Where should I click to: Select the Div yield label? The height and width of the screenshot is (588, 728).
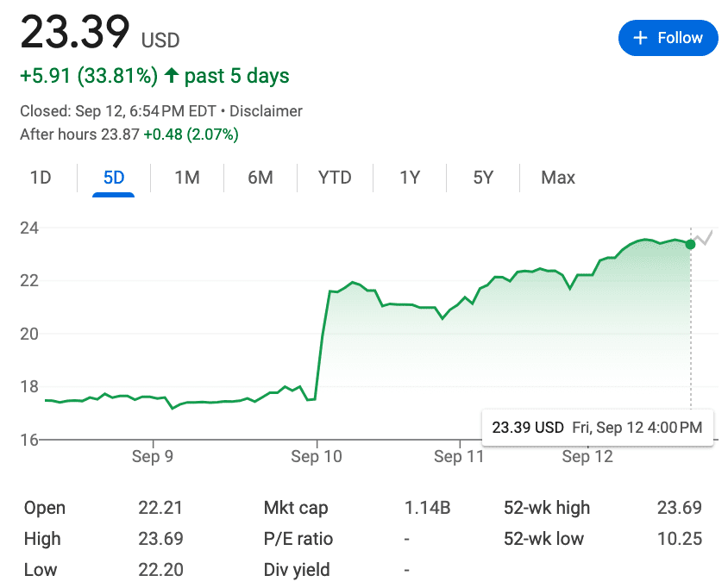click(x=297, y=570)
